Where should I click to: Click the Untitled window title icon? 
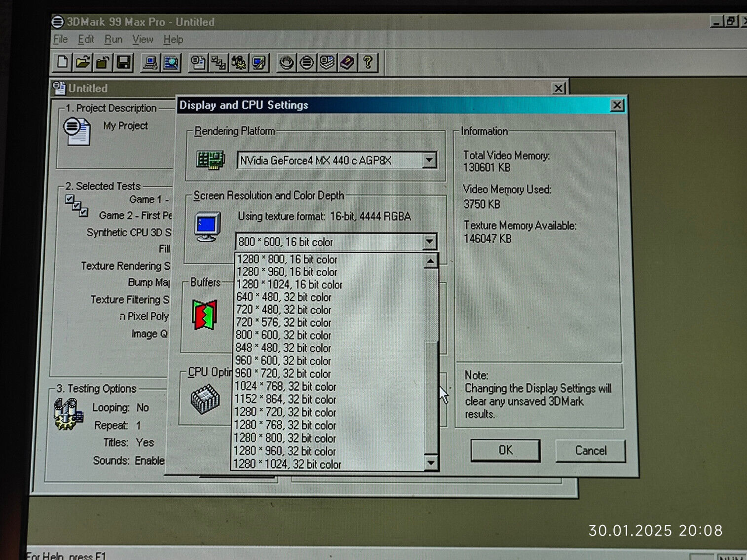(59, 88)
